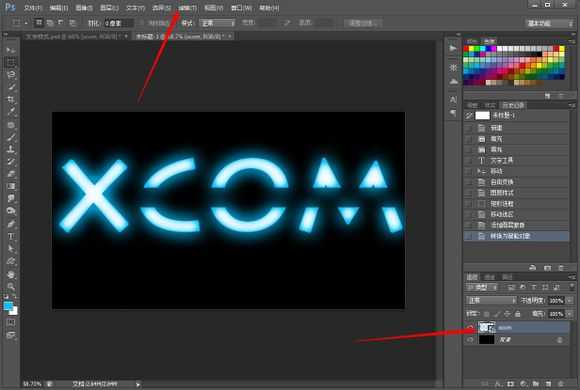The image size is (580, 390).
Task: Hide the xcom text layer
Action: point(470,327)
